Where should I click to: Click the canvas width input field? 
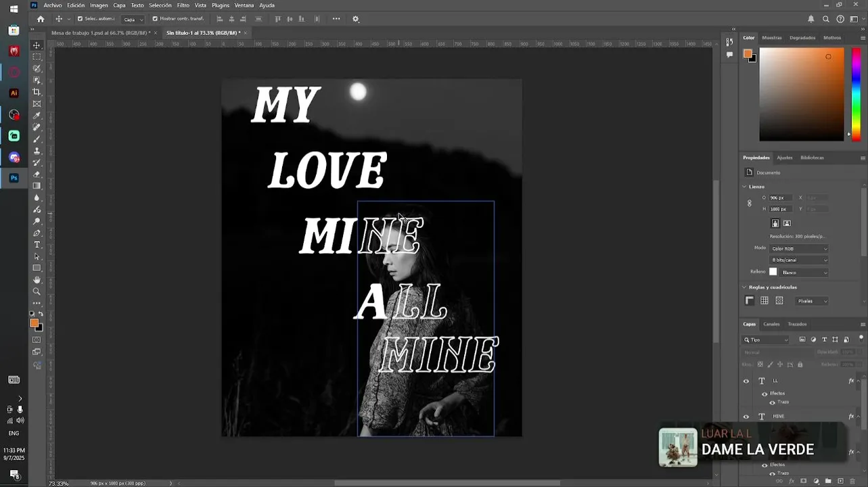(781, 198)
